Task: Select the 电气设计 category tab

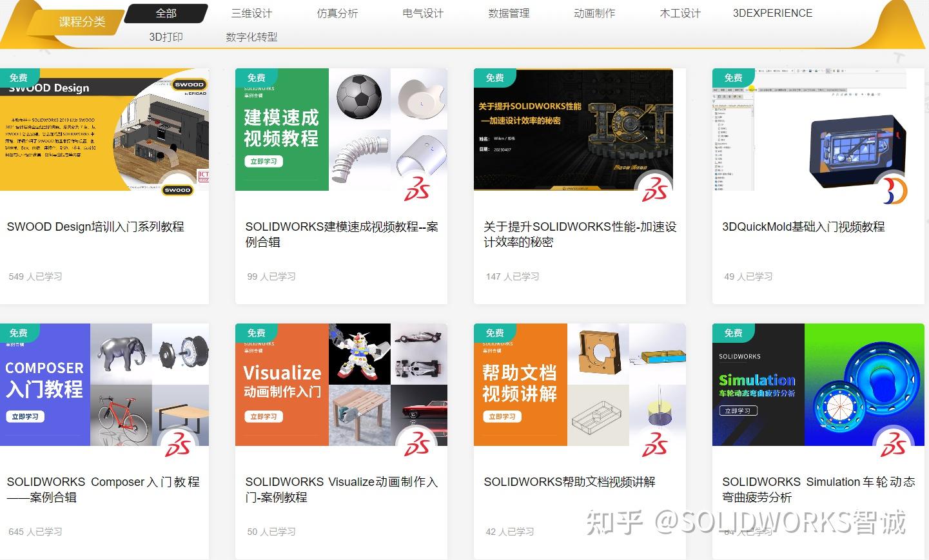Action: (x=424, y=13)
